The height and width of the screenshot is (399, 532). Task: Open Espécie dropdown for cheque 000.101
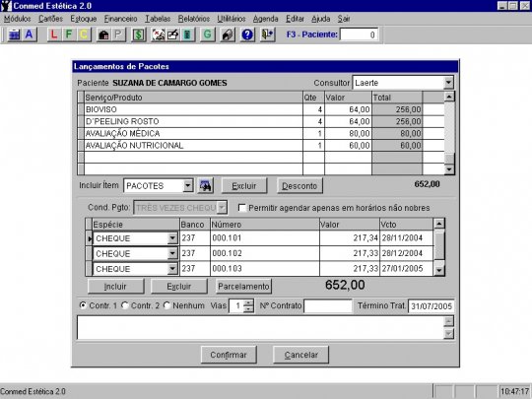pyautogui.click(x=172, y=238)
